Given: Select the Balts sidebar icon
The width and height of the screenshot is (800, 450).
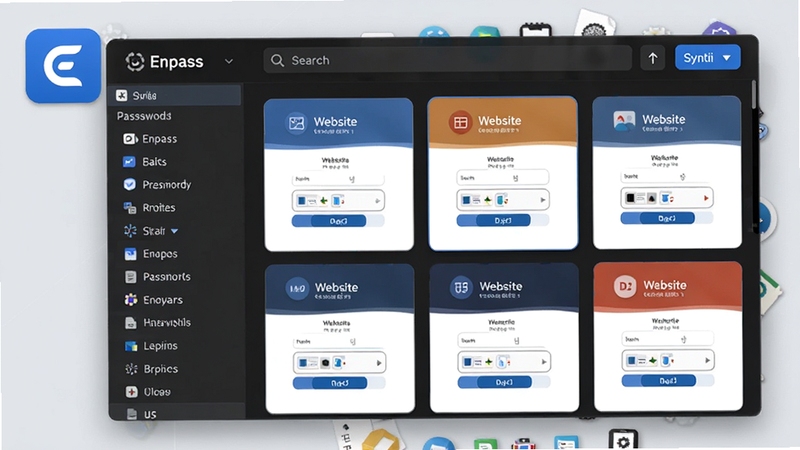Looking at the screenshot, I should [129, 162].
